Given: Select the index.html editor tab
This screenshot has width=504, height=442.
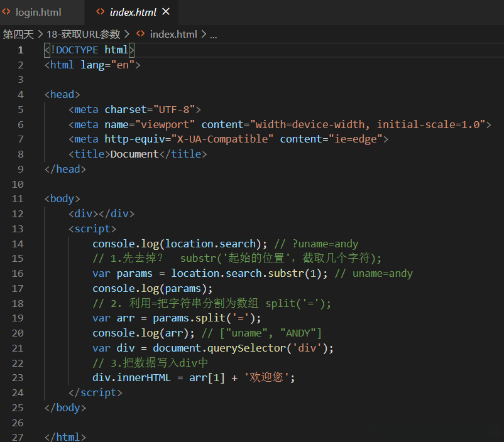Looking at the screenshot, I should point(133,12).
